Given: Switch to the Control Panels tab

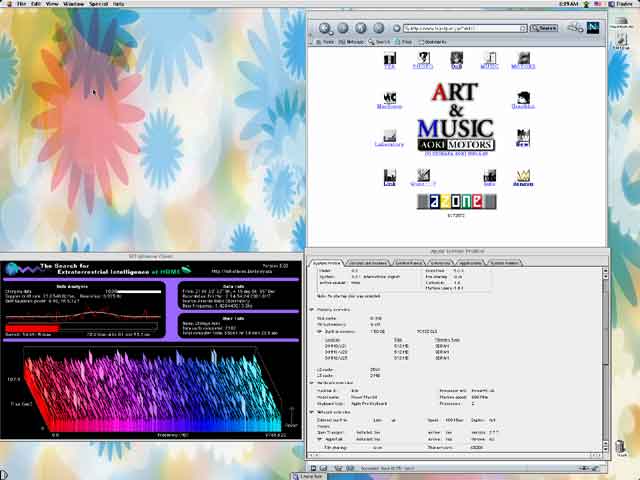Looking at the screenshot, I should 408,263.
